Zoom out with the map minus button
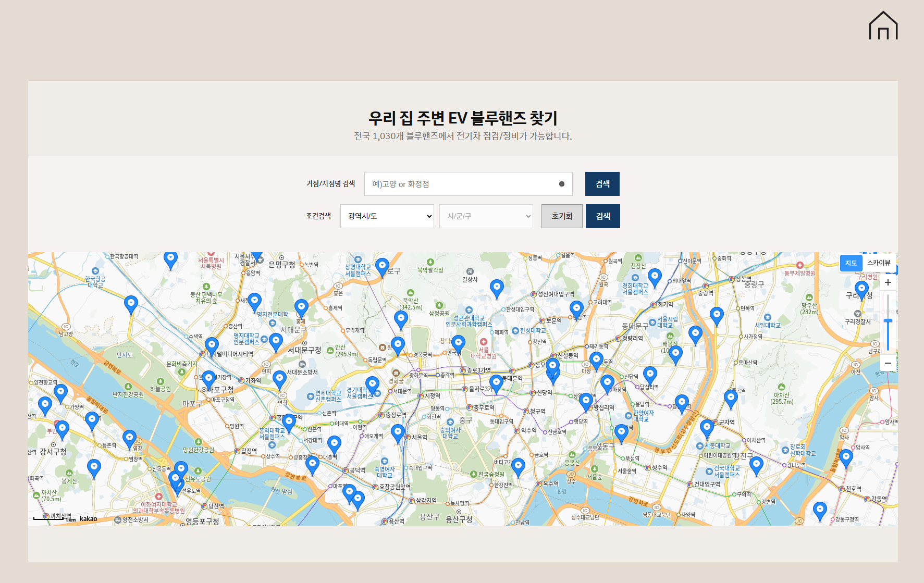This screenshot has height=583, width=924. pos(888,363)
